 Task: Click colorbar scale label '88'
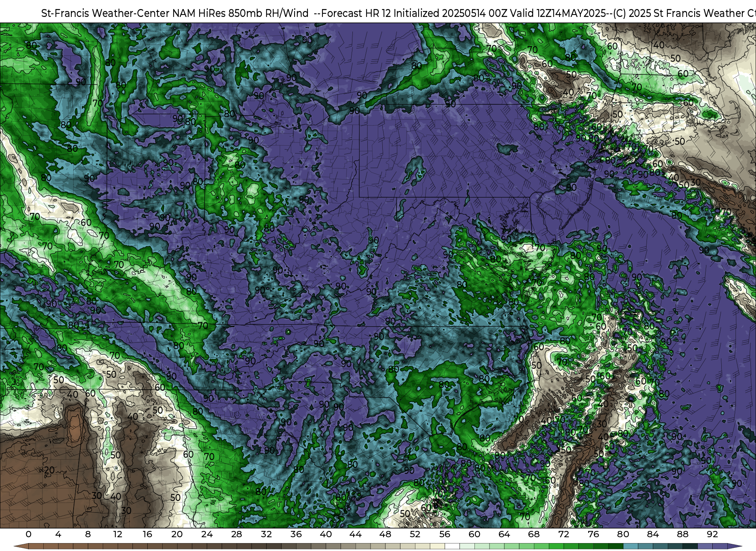(682, 534)
